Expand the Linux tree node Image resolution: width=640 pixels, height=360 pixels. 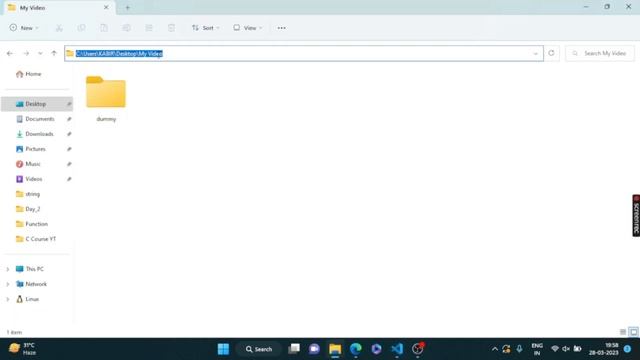(x=7, y=300)
